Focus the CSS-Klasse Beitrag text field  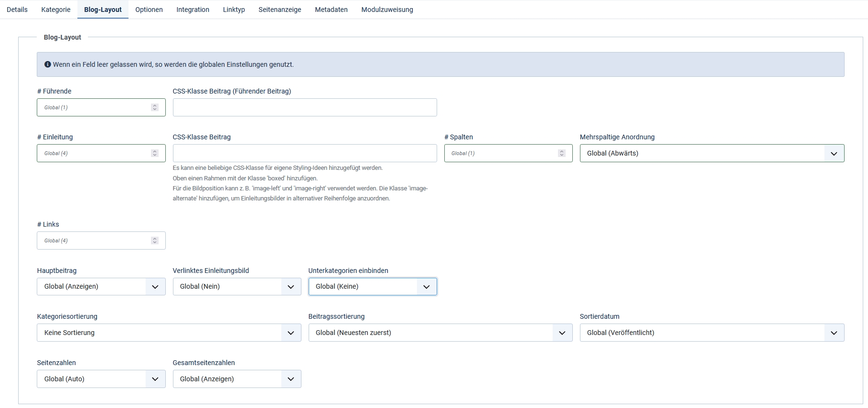(x=305, y=153)
